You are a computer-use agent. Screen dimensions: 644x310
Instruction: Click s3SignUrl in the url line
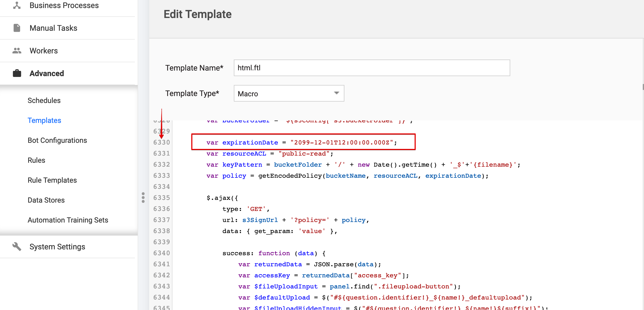tap(260, 220)
